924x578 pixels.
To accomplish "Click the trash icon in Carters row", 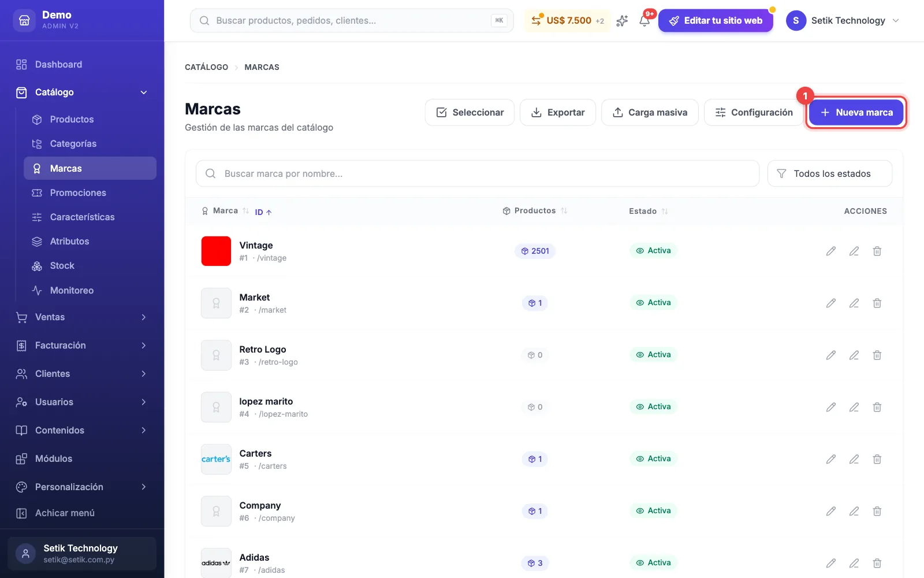I will click(877, 459).
